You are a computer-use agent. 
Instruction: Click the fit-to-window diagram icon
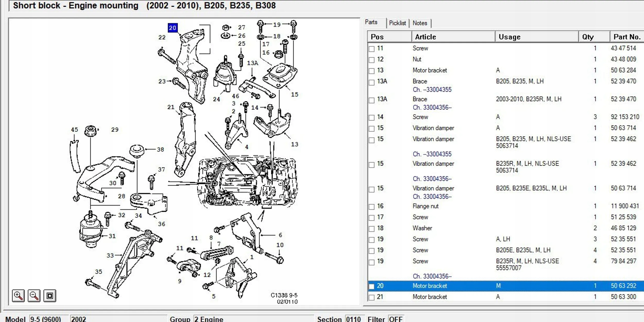50,295
